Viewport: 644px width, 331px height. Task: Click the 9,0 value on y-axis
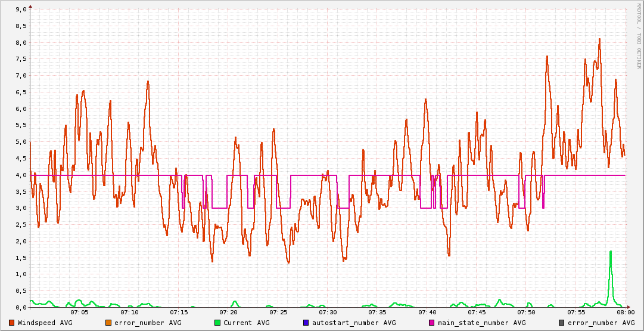pos(20,10)
